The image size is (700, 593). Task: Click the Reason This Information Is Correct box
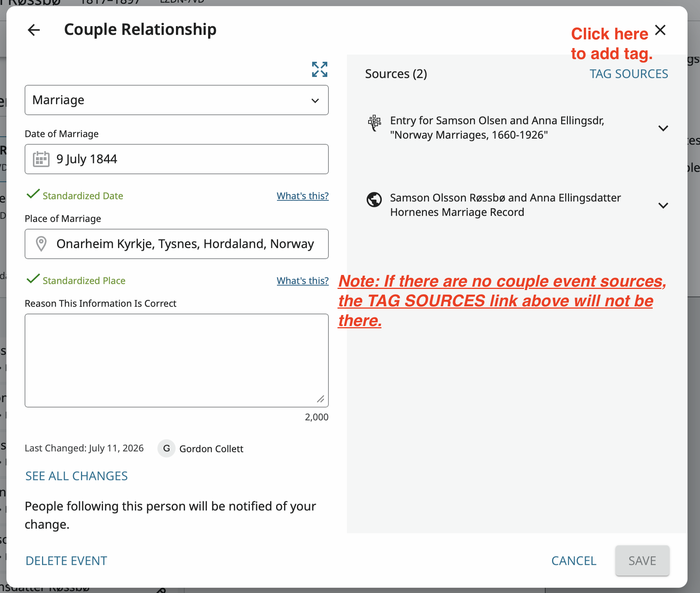tap(177, 360)
